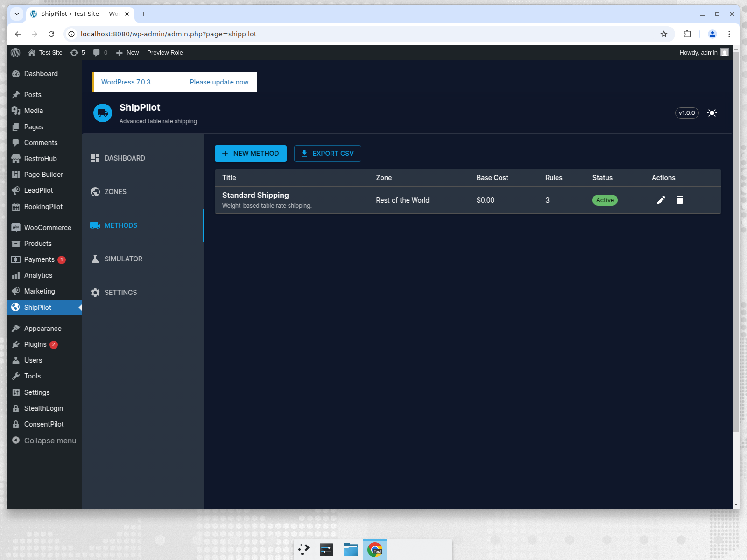Viewport: 747px width, 560px height.
Task: Select the Methods section
Action: point(143,225)
